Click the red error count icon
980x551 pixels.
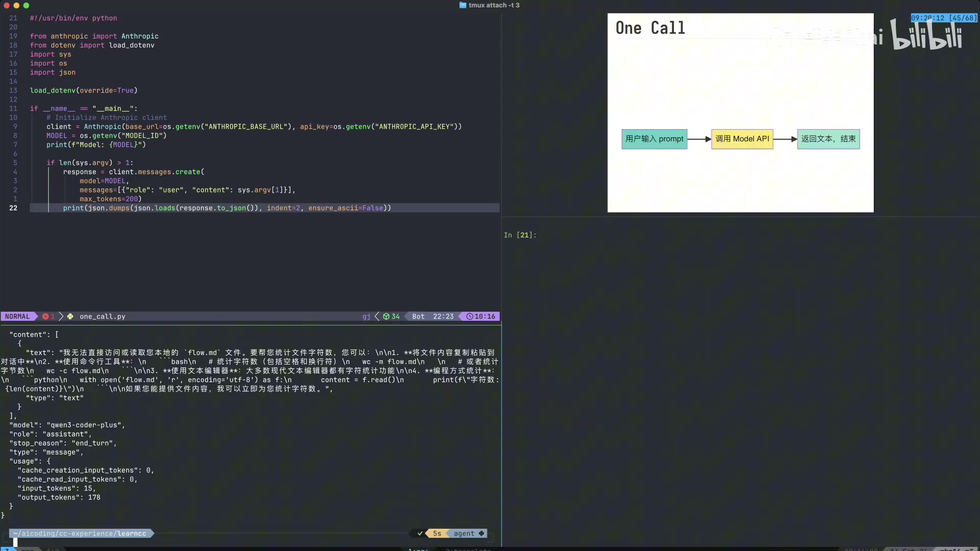coord(46,316)
